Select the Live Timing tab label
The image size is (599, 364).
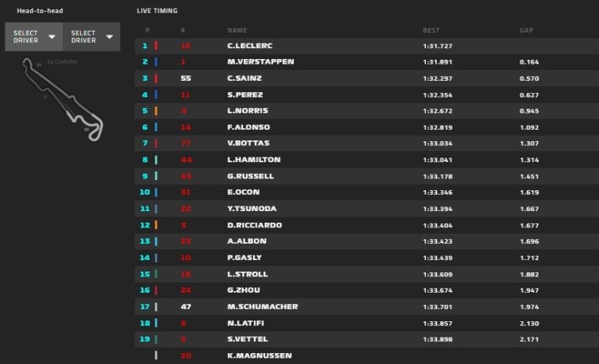pos(157,11)
